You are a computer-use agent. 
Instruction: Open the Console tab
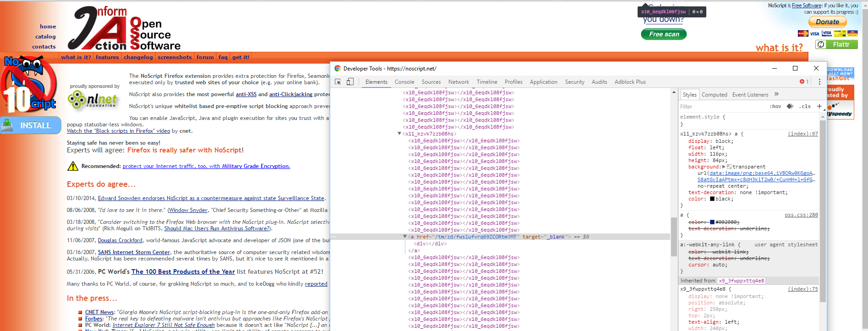404,82
